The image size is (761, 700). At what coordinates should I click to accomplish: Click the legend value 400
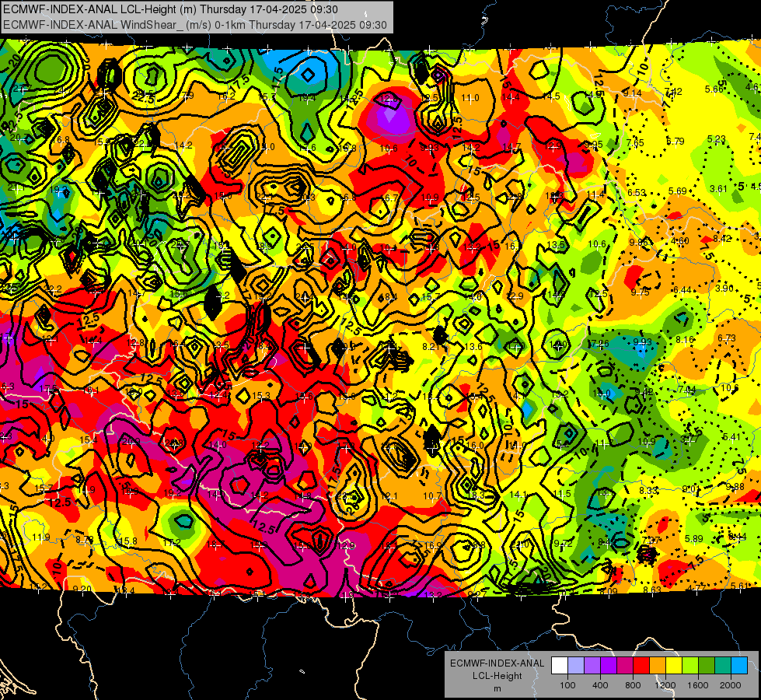(x=600, y=685)
